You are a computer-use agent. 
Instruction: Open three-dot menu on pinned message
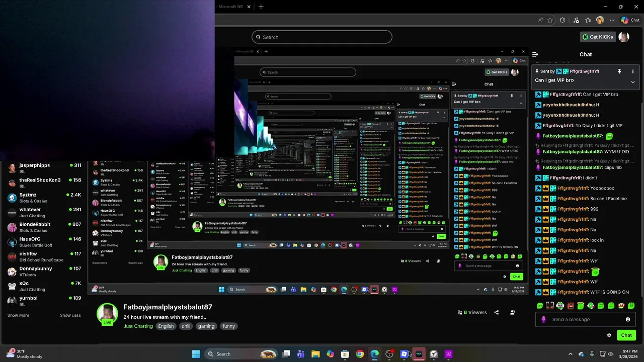(x=633, y=71)
